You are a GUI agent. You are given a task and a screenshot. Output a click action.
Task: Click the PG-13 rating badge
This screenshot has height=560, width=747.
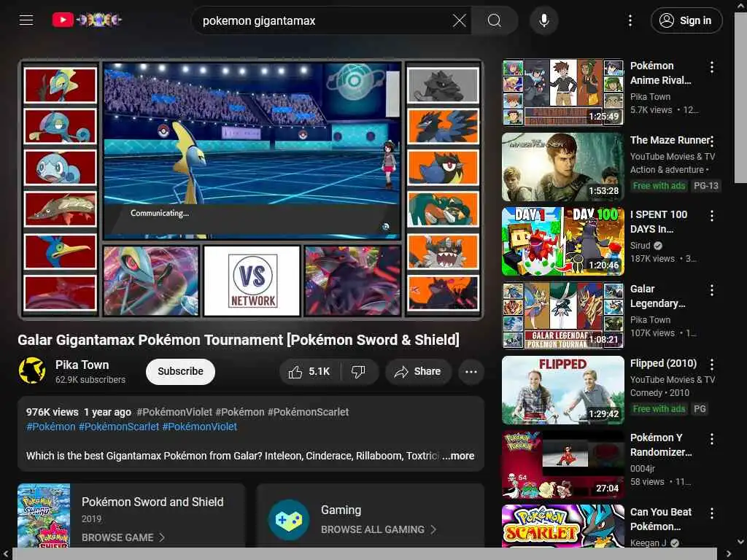[x=705, y=186]
